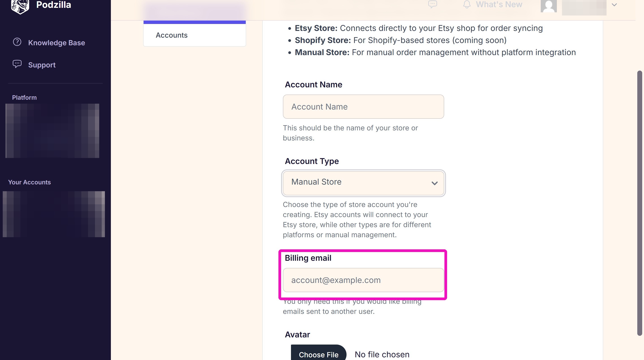
Task: Expand the user menu chevron in header
Action: 614,5
